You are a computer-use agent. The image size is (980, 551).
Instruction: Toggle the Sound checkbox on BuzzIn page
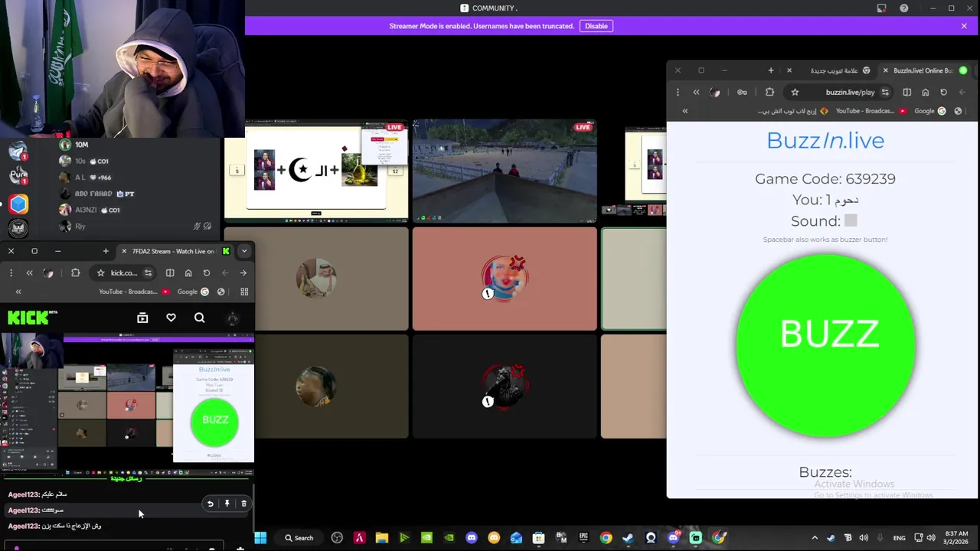pos(851,220)
